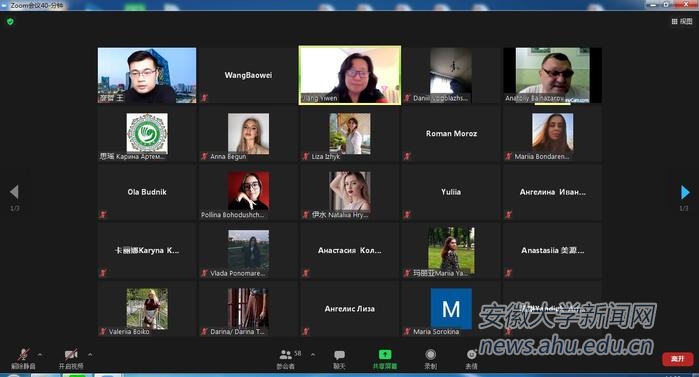The width and height of the screenshot is (699, 377).
Task: Go to previous gallery page arrow
Action: tap(14, 192)
